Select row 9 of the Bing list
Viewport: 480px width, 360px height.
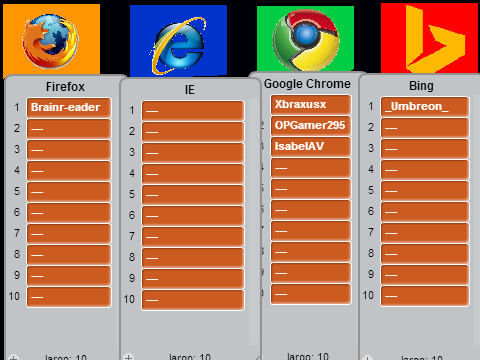coord(425,275)
